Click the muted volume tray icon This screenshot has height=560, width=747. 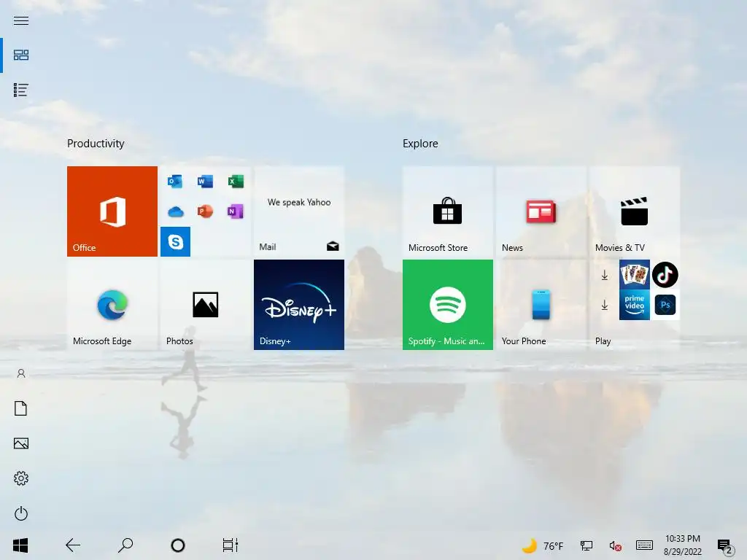click(615, 545)
